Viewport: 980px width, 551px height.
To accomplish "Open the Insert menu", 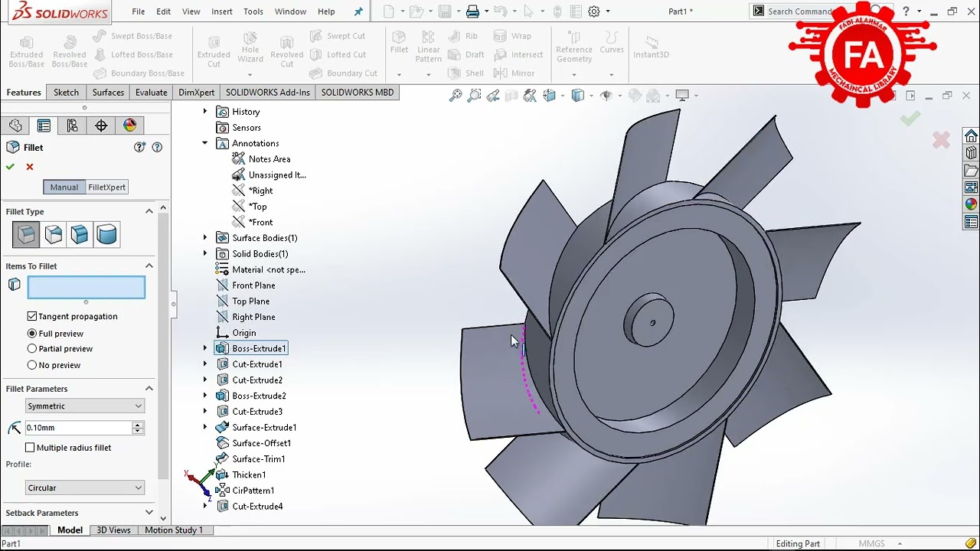I will (222, 11).
